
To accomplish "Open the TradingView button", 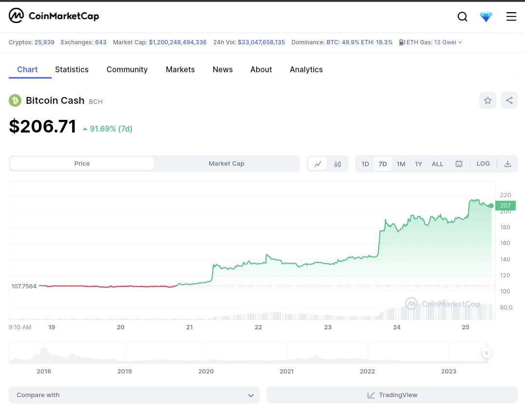I will coord(392,395).
